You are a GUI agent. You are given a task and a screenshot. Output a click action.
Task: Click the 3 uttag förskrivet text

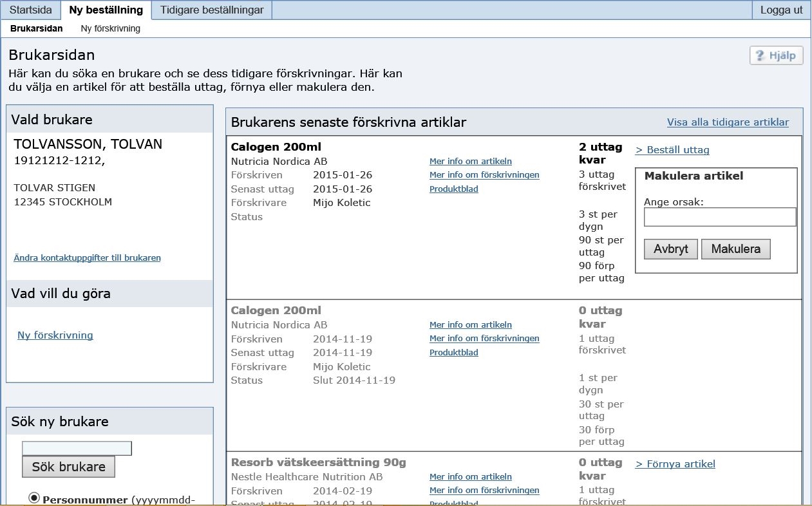pos(602,181)
